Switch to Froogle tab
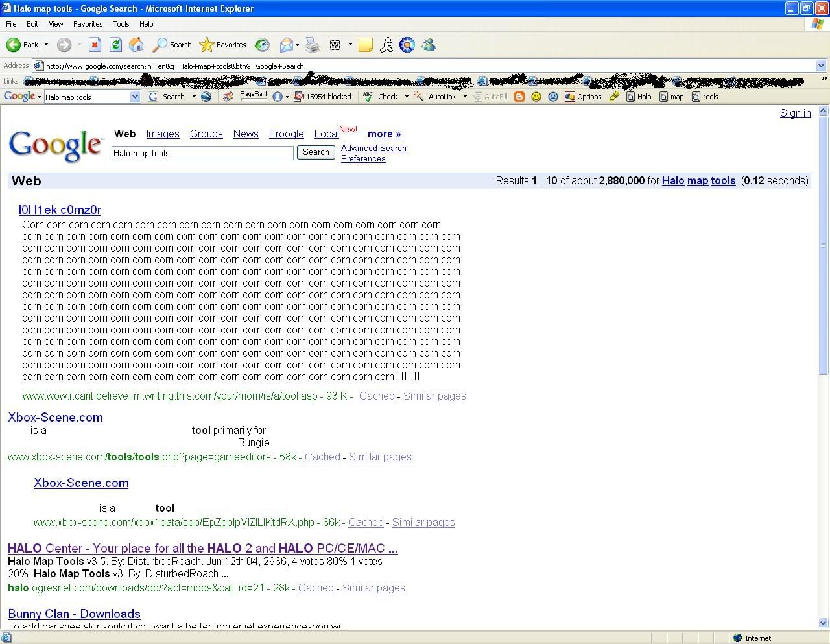 pyautogui.click(x=286, y=134)
